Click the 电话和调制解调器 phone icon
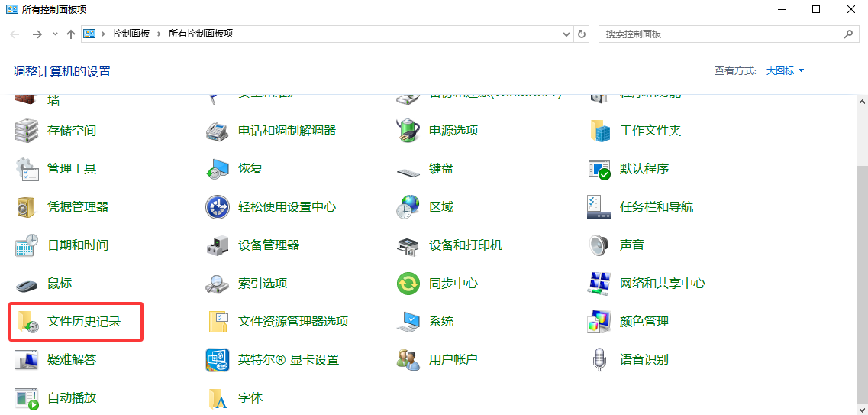This screenshot has width=868, height=415. [x=217, y=131]
